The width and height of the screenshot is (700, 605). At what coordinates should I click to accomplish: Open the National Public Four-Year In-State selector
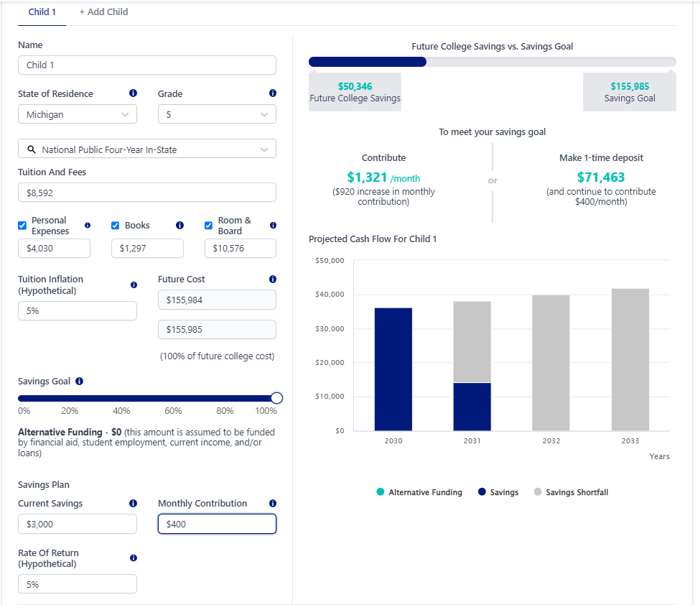[147, 149]
